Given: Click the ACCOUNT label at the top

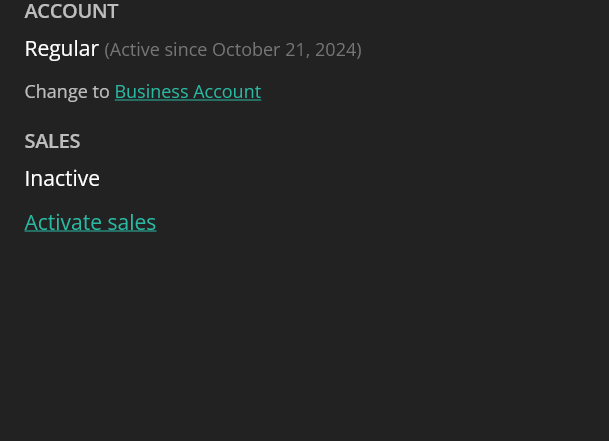Looking at the screenshot, I should point(71,11).
